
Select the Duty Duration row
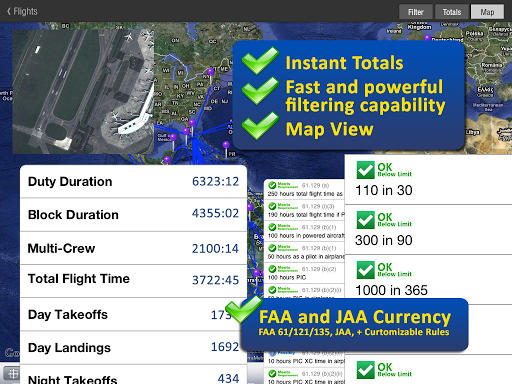click(x=133, y=181)
